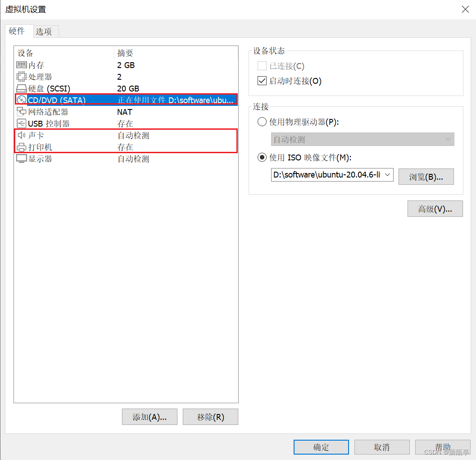
Task: Select the 使用物理驱动器(P) radio button
Action: [262, 122]
